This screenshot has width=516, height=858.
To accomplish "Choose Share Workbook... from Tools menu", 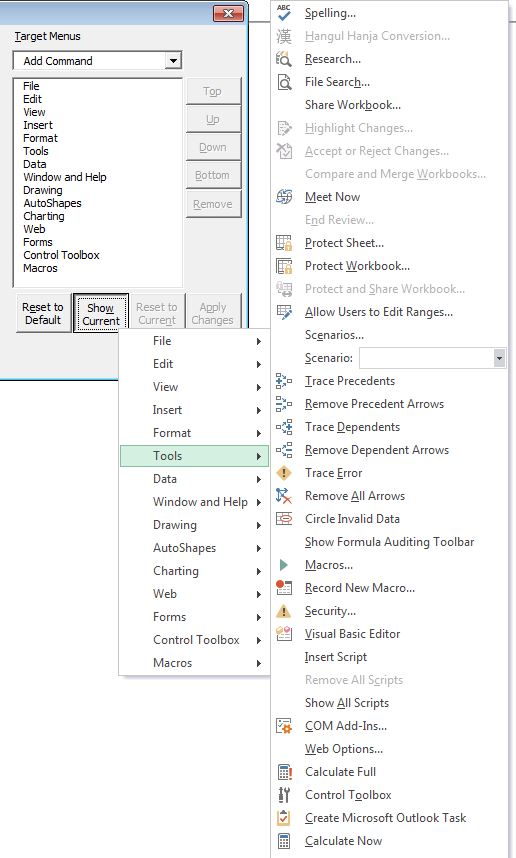I will (x=390, y=105).
